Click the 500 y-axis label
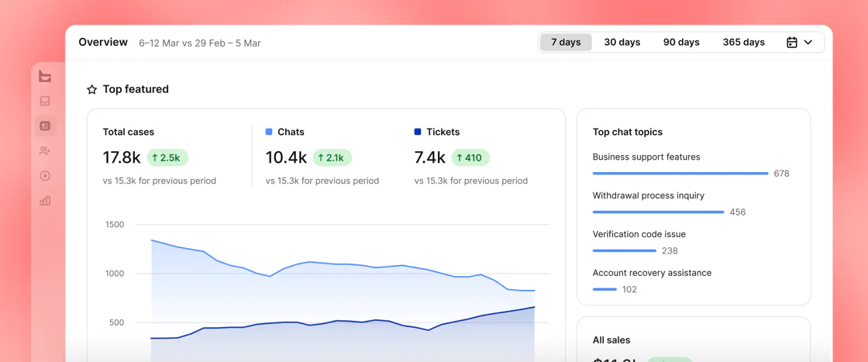The image size is (868, 362). pyautogui.click(x=115, y=322)
